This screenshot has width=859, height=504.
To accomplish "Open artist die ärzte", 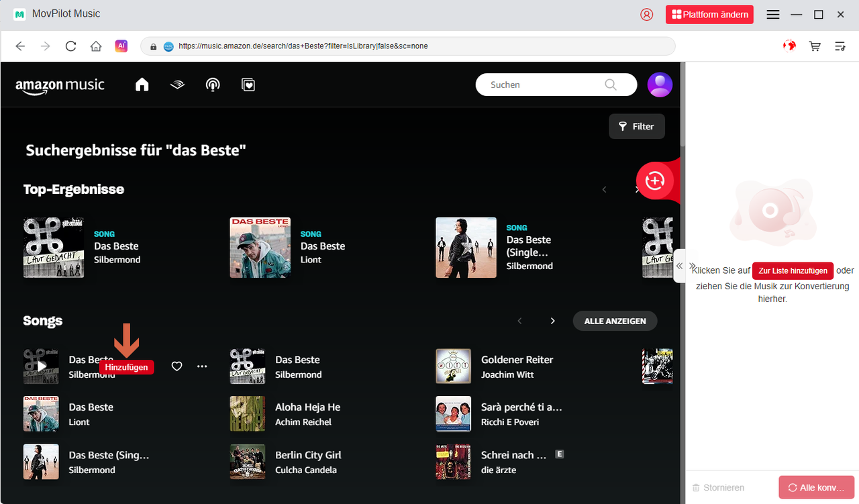I will pos(499,470).
